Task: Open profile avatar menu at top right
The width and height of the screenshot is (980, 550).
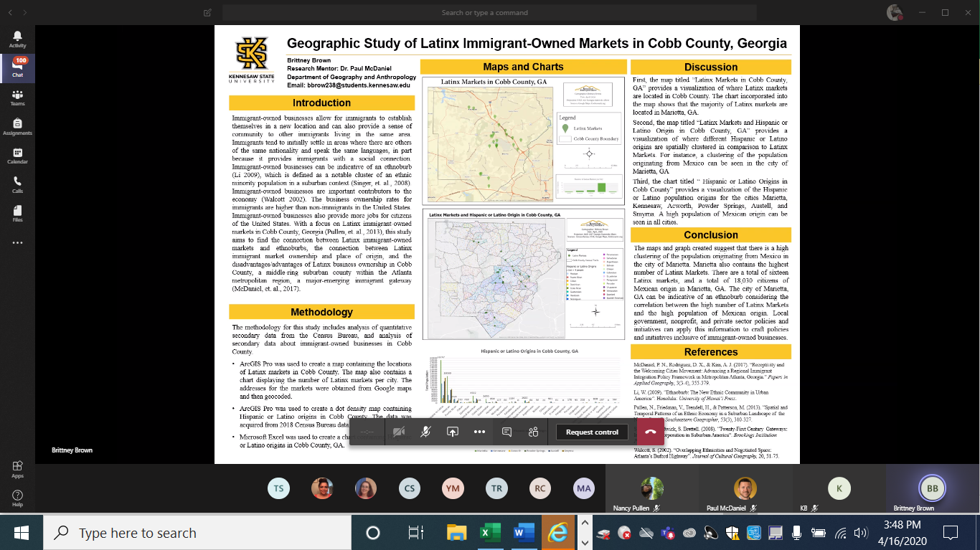Action: [x=894, y=12]
